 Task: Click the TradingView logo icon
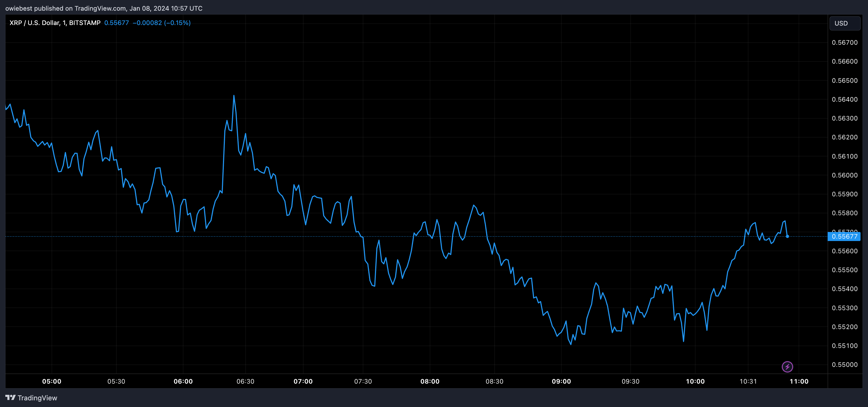[10, 398]
